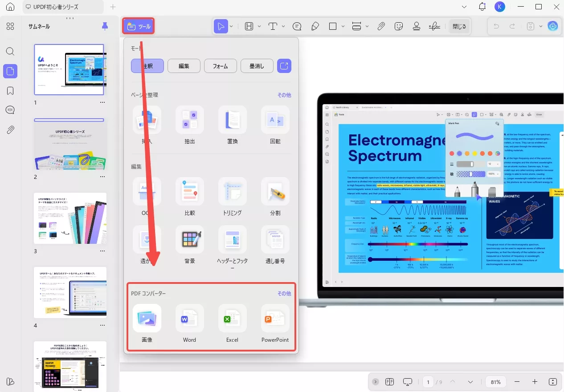The image size is (564, 392).
Task: Open options menu for thumbnail 2
Action: 102,177
